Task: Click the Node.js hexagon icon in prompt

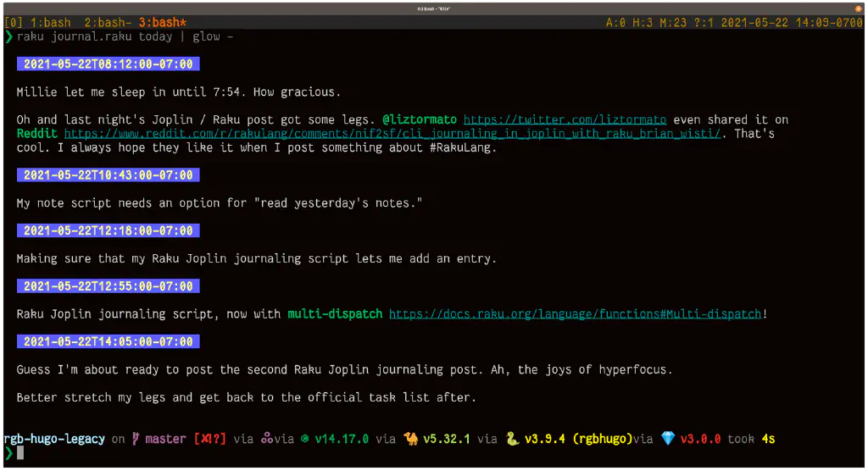Action: pos(304,439)
